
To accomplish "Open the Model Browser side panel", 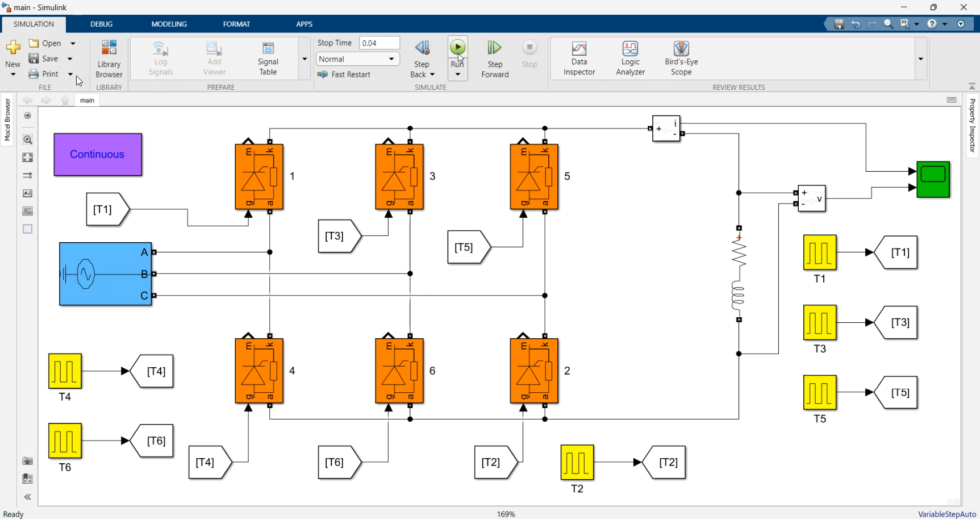I will pos(7,119).
